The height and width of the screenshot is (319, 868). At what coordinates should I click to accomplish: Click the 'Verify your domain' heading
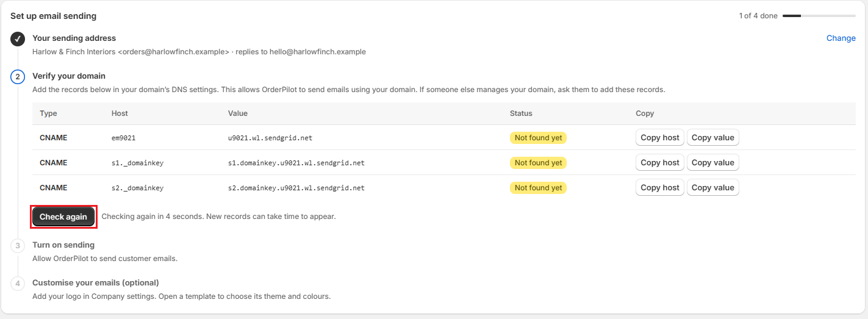click(69, 76)
